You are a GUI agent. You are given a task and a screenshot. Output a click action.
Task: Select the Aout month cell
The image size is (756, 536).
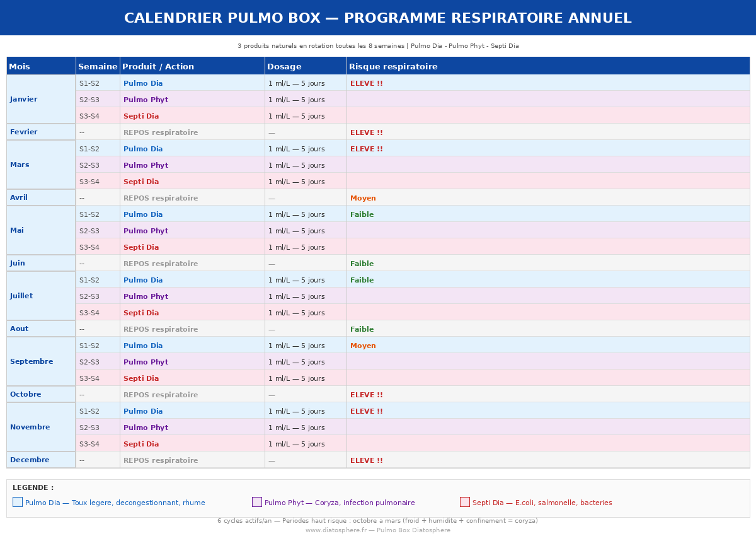41,329
